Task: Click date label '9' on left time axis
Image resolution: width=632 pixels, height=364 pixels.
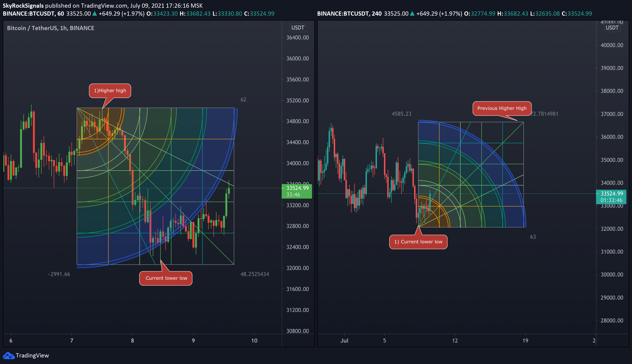Action: [x=193, y=340]
